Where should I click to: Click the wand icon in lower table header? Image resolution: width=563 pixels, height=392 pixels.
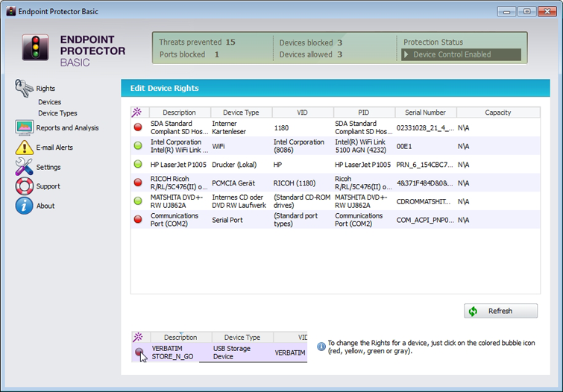click(138, 337)
